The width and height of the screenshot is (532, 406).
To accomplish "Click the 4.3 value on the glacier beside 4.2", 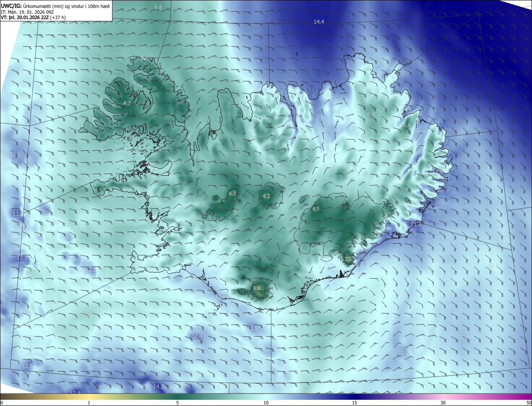I will click(232, 193).
